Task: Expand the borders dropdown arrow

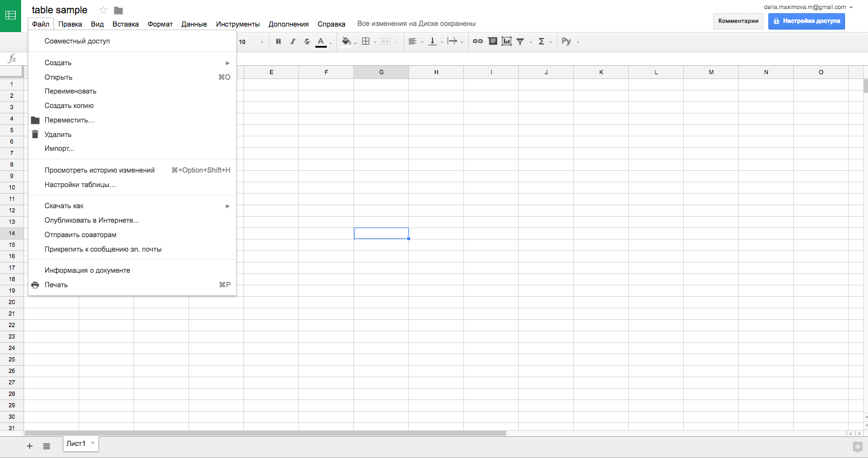Action: pos(375,42)
